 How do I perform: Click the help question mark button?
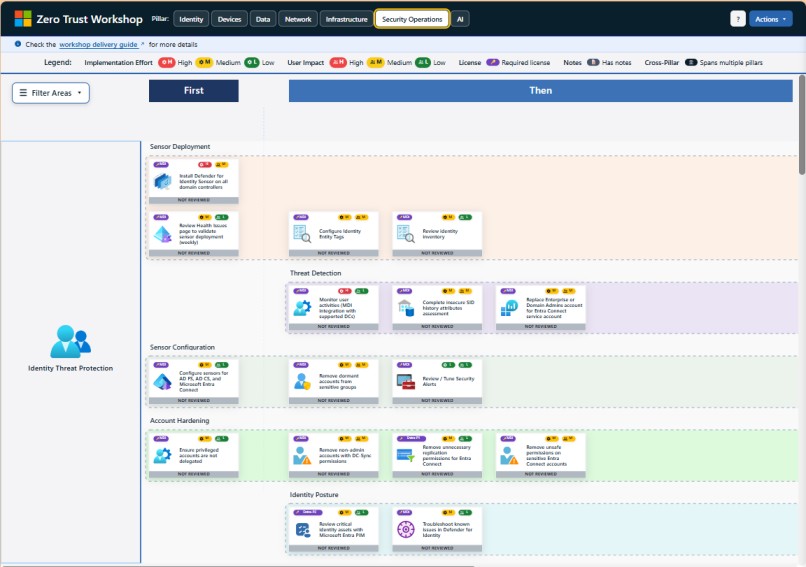tap(738, 19)
